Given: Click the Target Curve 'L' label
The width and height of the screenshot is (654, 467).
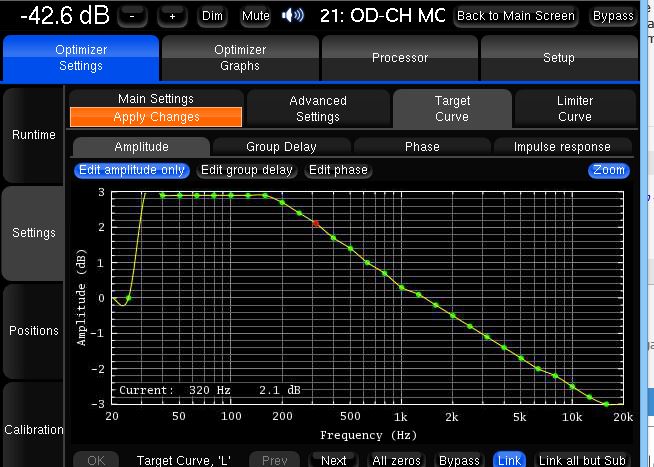Looking at the screenshot, I should 184,460.
